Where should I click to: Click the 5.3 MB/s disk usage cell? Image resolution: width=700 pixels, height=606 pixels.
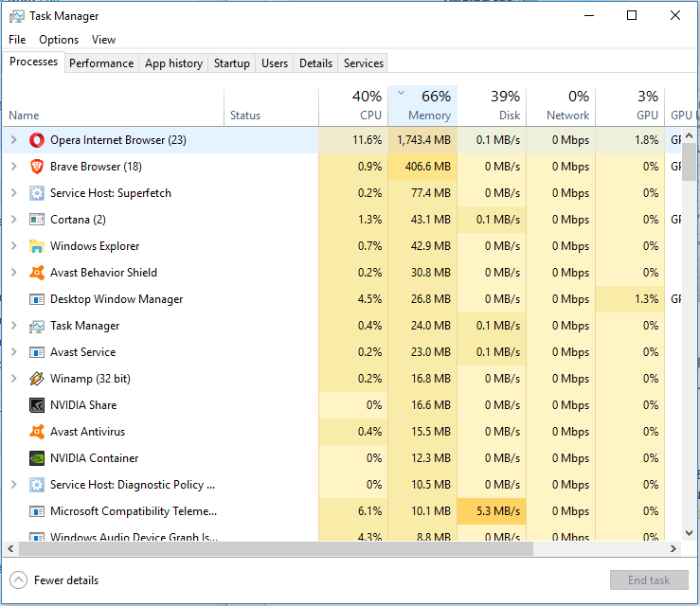click(492, 511)
